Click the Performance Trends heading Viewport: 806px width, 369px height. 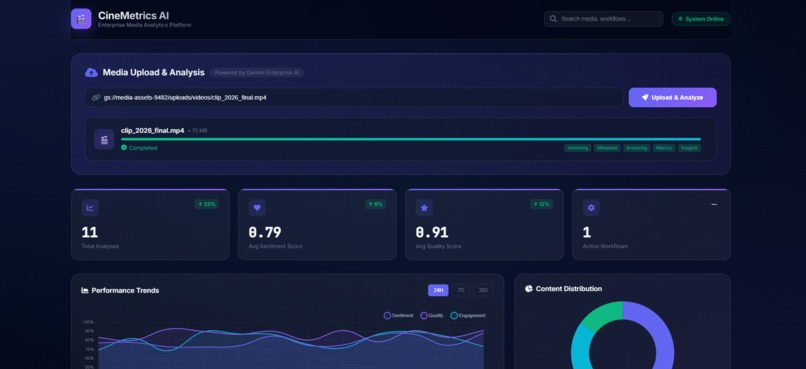coord(125,290)
